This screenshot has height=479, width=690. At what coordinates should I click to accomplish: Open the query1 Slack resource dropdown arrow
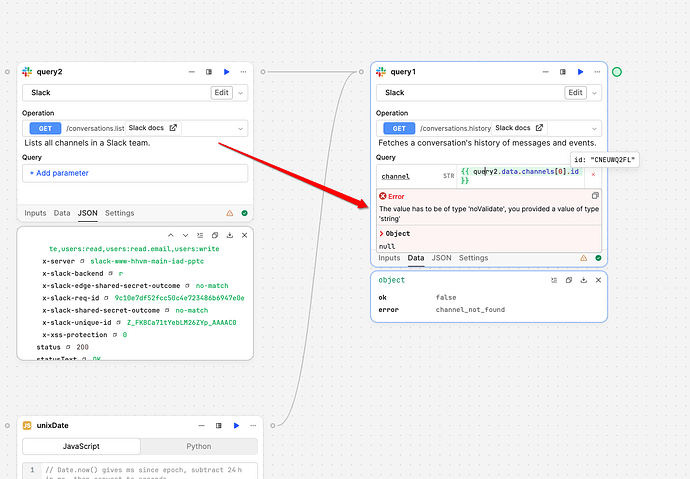point(595,93)
